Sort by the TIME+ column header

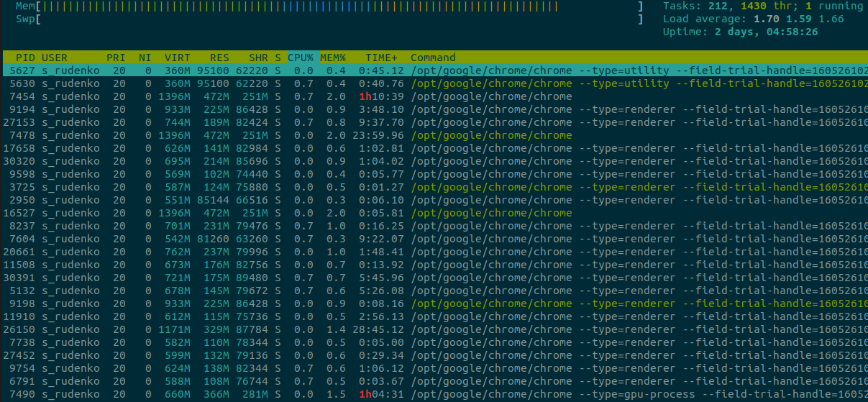(381, 58)
